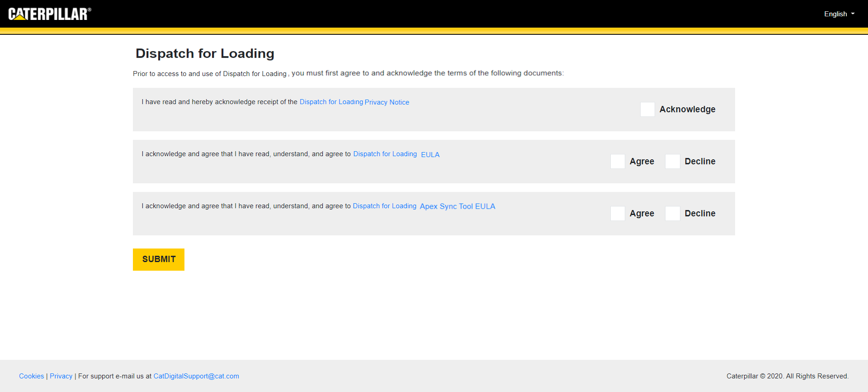Select Decline for the Apex Sync Tool EULA
The image size is (868, 392).
coord(672,214)
